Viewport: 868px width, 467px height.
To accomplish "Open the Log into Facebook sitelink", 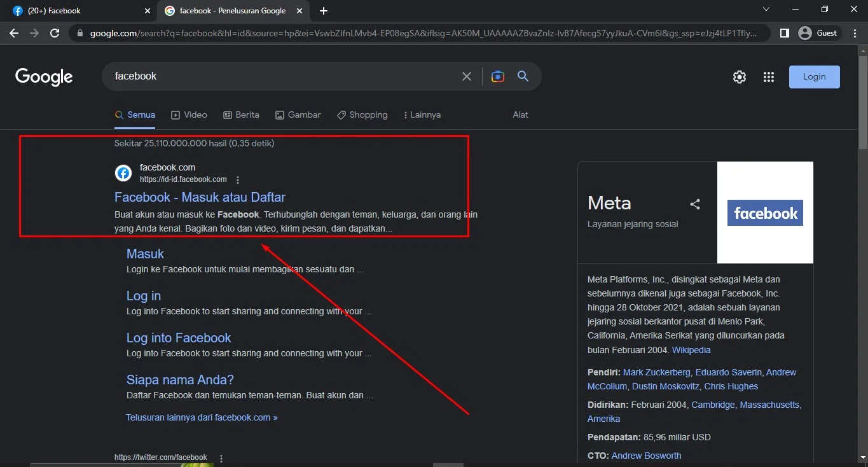I will [x=179, y=338].
